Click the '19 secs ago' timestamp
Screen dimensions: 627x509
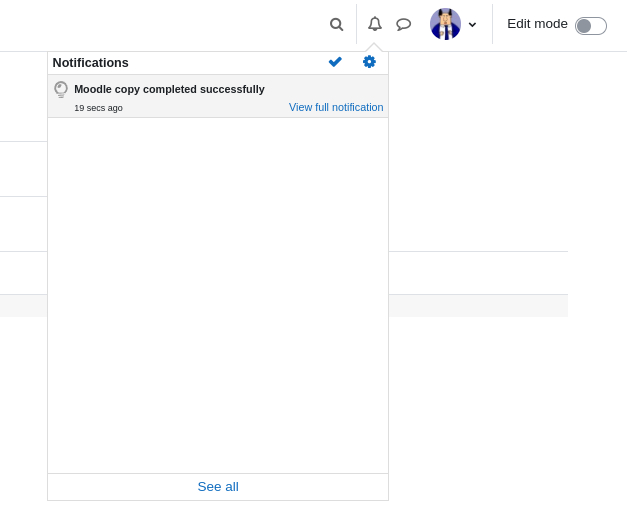click(x=98, y=108)
